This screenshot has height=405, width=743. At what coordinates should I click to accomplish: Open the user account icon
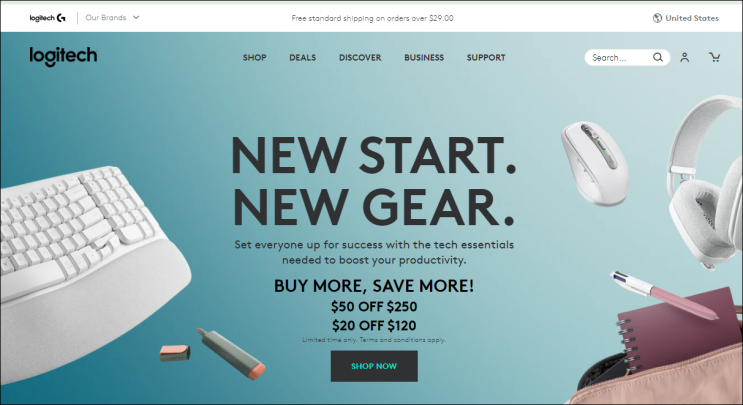[684, 57]
